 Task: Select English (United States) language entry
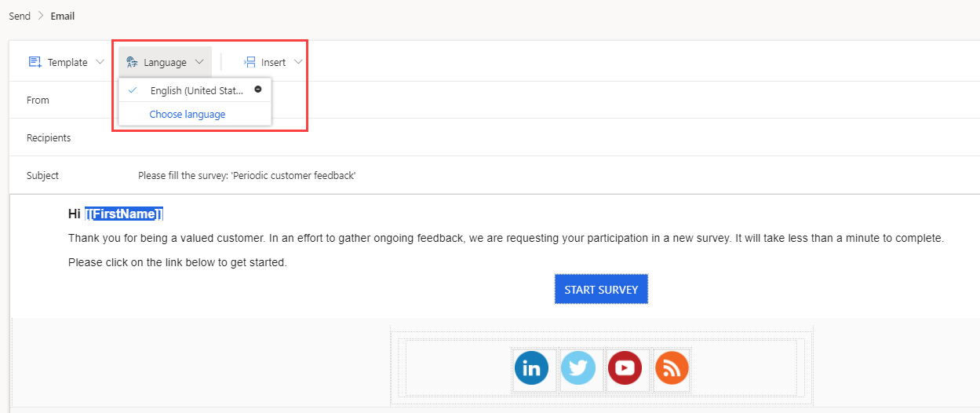tap(195, 90)
